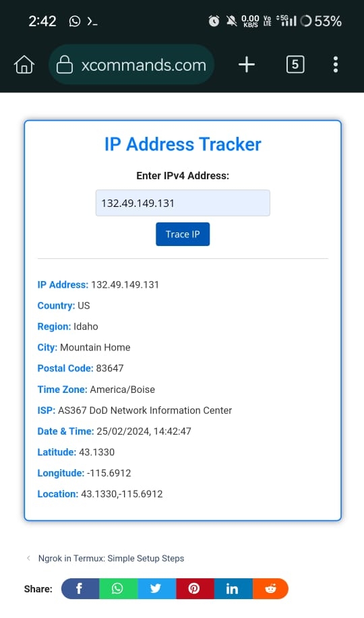Tap the previous-post chevron arrow
The height and width of the screenshot is (618, 364).
coord(28,558)
